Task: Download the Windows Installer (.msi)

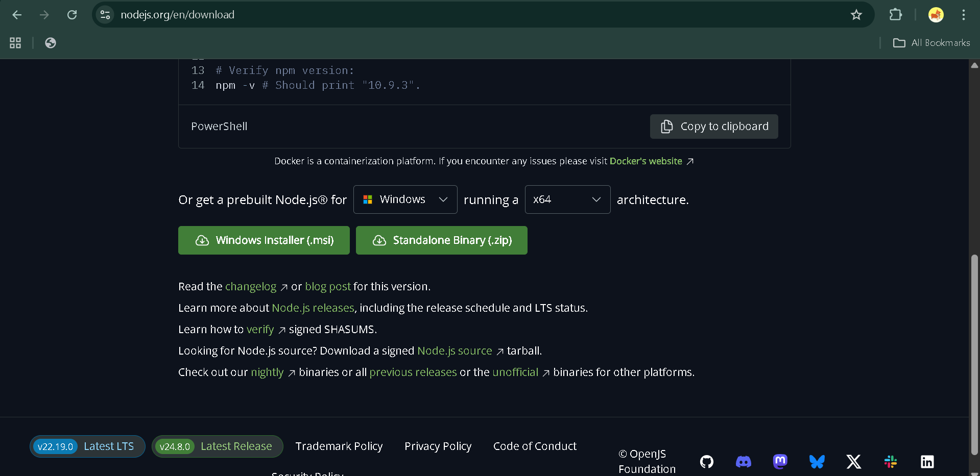Action: point(264,240)
